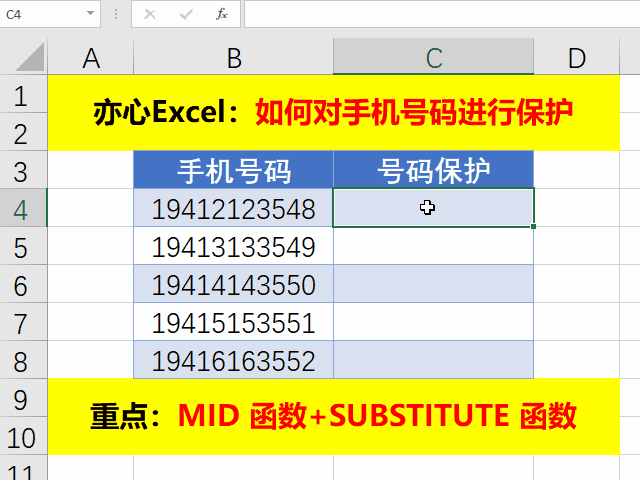
Task: Click the 手机号码 header cell
Action: (x=233, y=171)
